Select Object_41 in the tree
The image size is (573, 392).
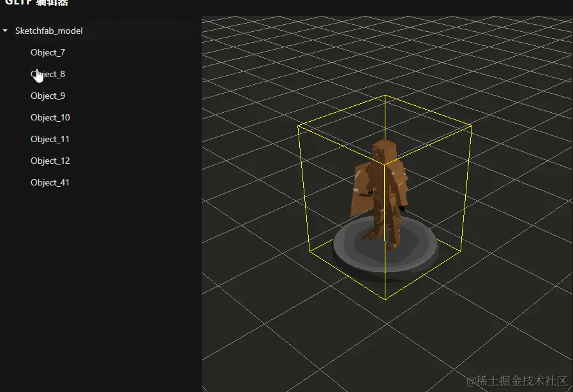tap(50, 182)
